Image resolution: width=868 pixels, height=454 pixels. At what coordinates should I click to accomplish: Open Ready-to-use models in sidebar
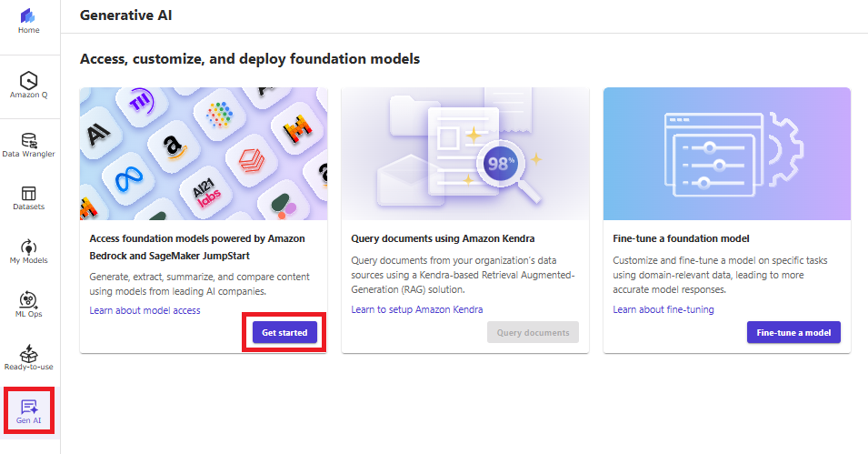tap(29, 358)
